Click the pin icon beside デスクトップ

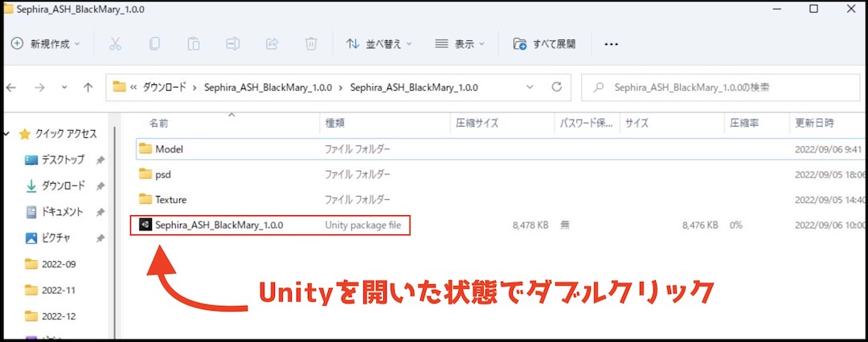pyautogui.click(x=100, y=160)
